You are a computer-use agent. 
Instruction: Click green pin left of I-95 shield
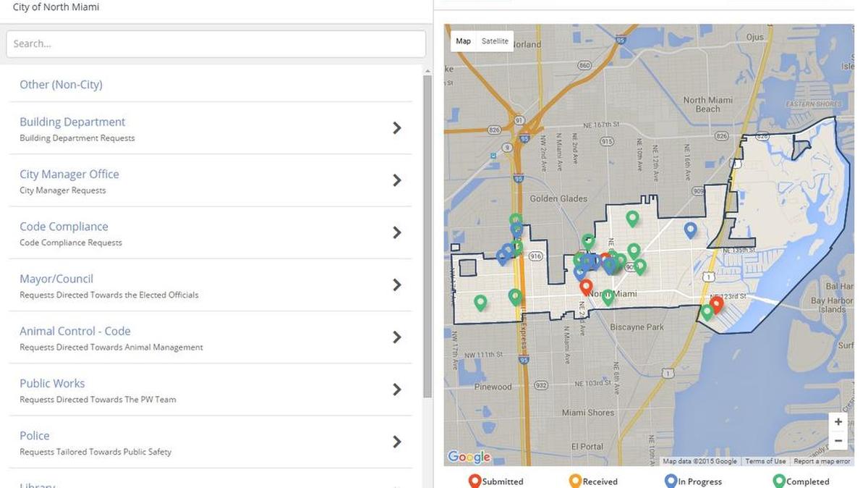[515, 296]
